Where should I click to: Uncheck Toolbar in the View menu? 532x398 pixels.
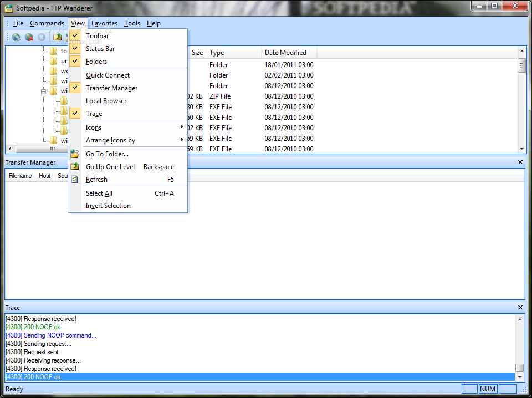[127, 35]
